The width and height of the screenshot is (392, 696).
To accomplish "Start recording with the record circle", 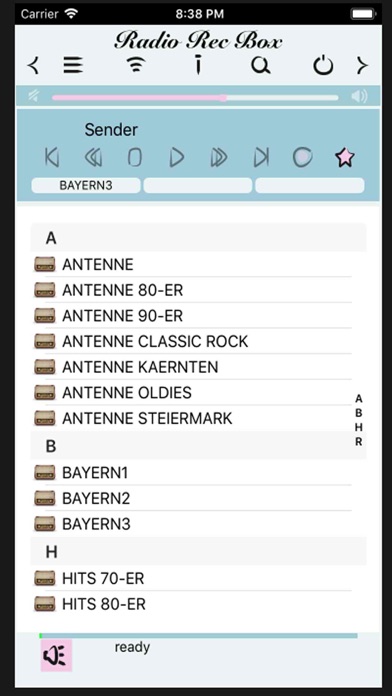I will coord(303,157).
